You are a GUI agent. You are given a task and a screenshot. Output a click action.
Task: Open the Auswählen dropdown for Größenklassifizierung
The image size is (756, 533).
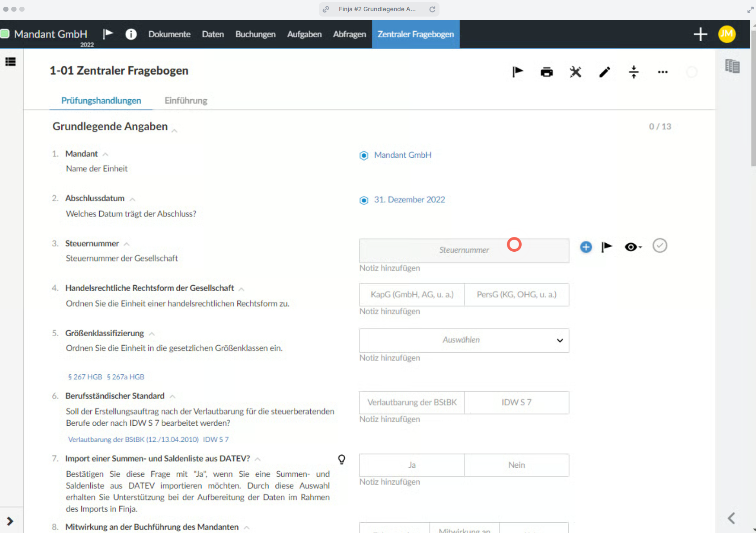click(464, 340)
